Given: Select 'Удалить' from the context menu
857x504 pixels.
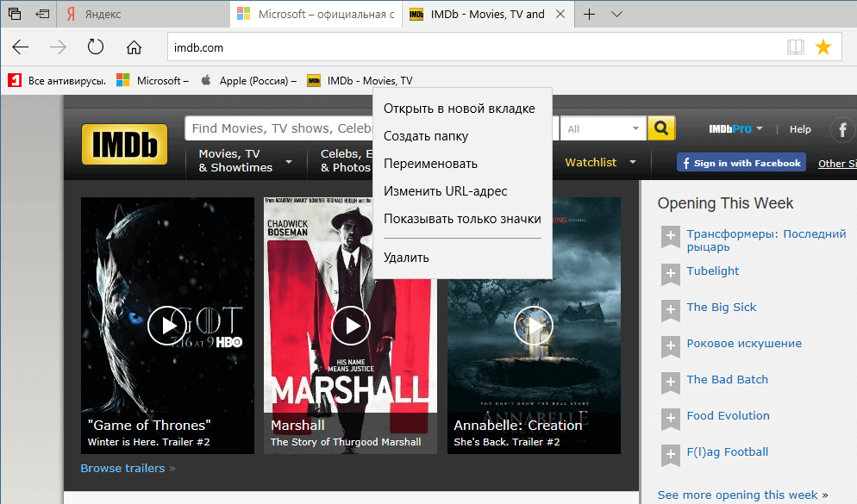Looking at the screenshot, I should pyautogui.click(x=405, y=257).
